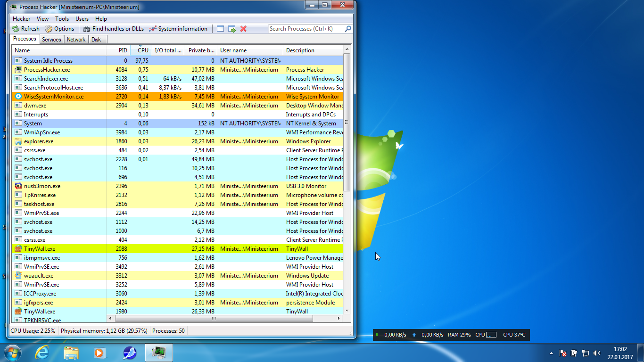This screenshot has width=644, height=362.
Task: Select the Processes tab
Action: click(x=25, y=39)
